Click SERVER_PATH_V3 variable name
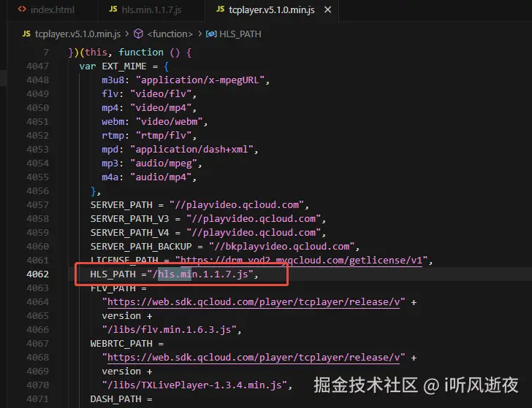 click(129, 219)
